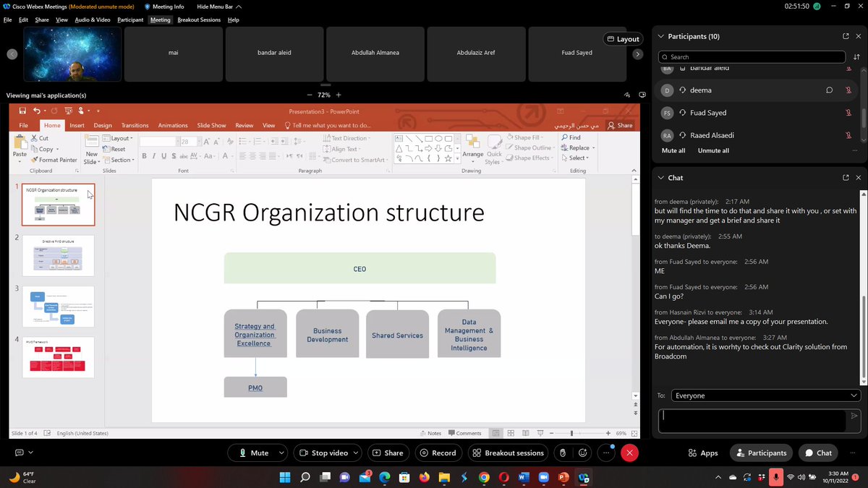Click the connection signal indicator near meeting timer
This screenshot has height=488, width=868.
click(x=817, y=6)
